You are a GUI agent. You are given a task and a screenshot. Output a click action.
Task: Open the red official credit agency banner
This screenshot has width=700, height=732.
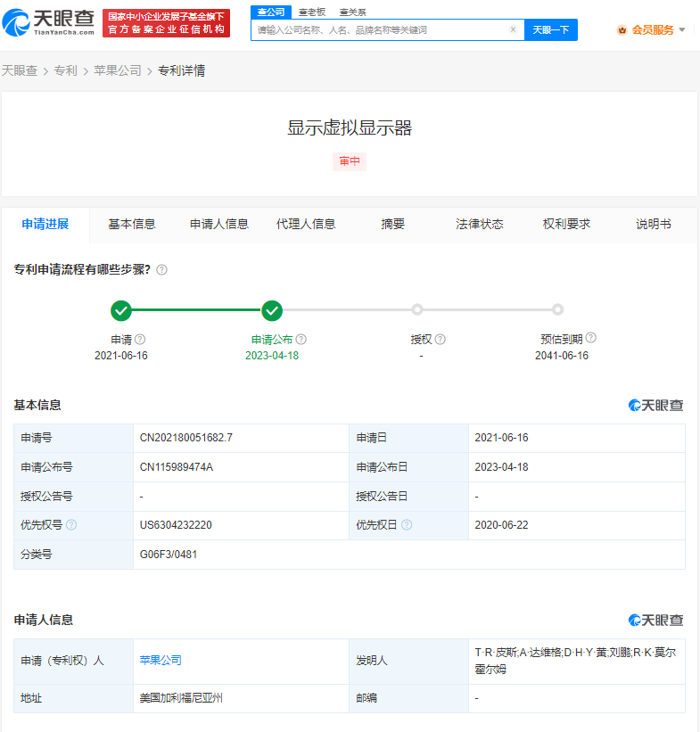166,23
